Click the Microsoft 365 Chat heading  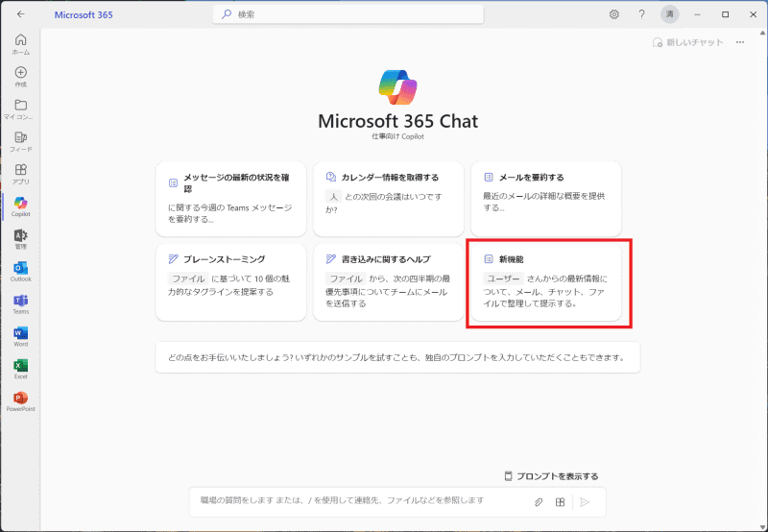pos(397,121)
